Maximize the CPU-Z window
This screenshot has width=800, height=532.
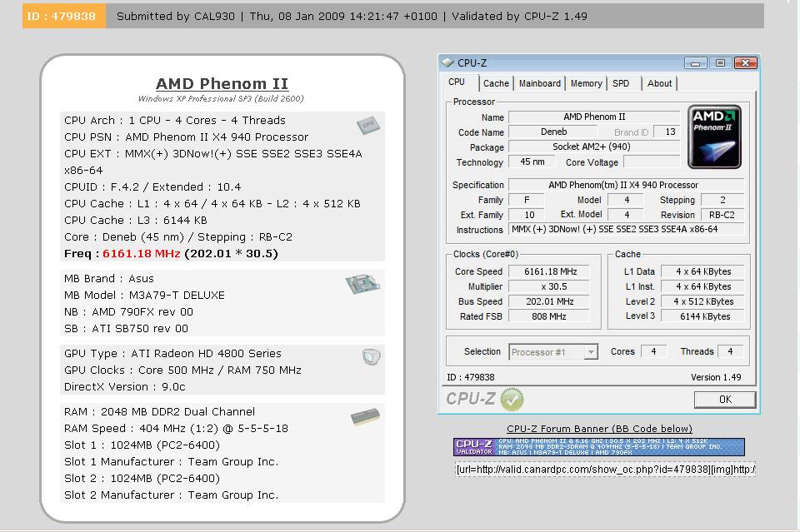(720, 63)
